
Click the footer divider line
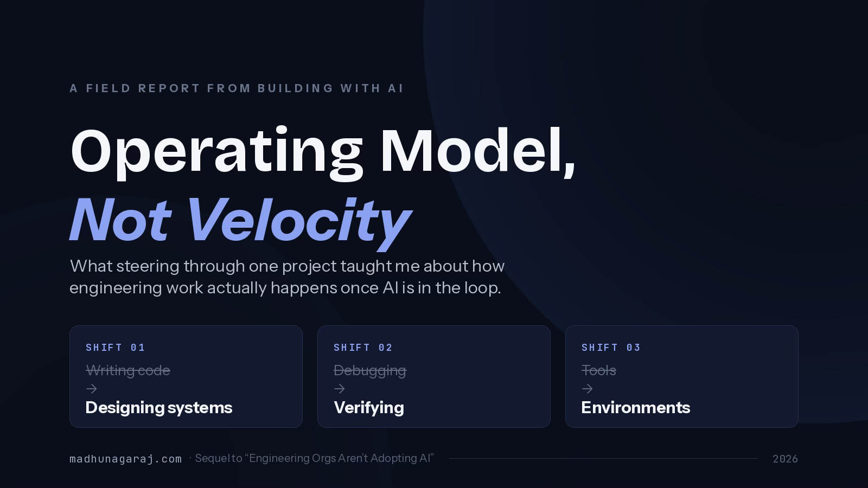click(x=603, y=458)
